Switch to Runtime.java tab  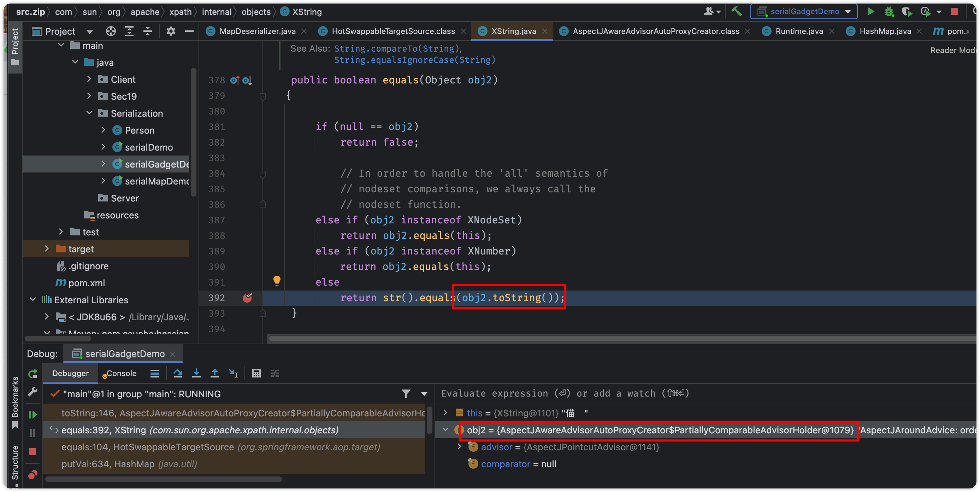799,31
